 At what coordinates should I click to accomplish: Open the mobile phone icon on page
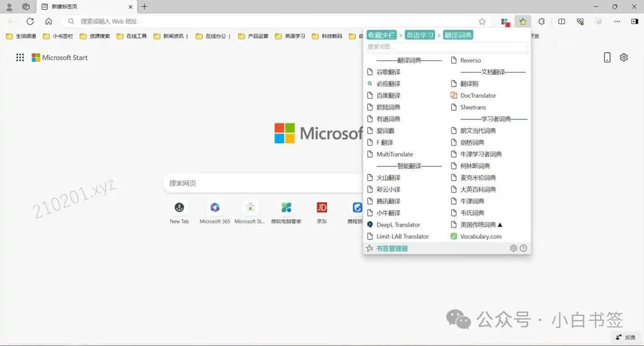607,57
